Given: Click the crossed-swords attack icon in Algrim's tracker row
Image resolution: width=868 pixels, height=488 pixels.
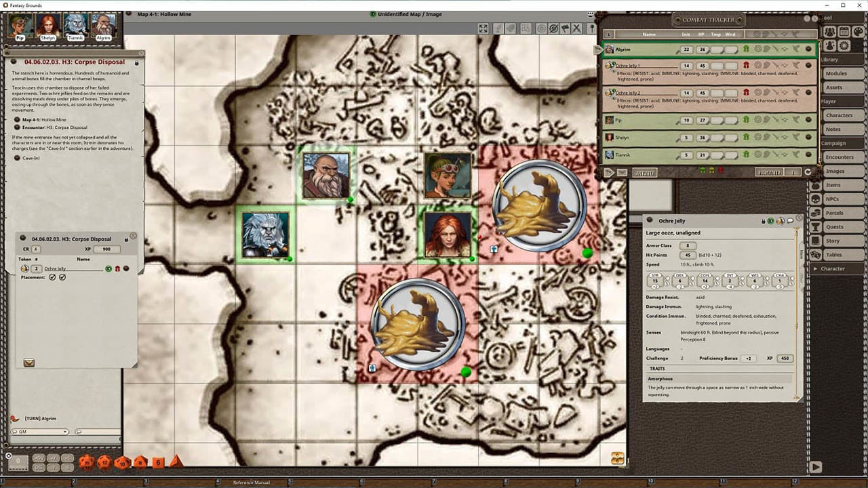Looking at the screenshot, I should point(775,49).
